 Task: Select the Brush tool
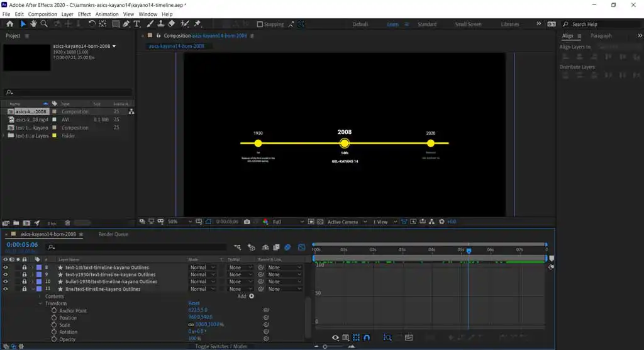(x=150, y=24)
